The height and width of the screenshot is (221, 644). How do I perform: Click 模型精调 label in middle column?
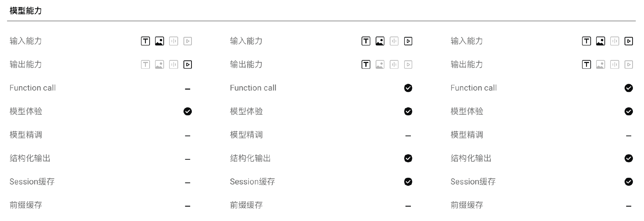point(246,135)
